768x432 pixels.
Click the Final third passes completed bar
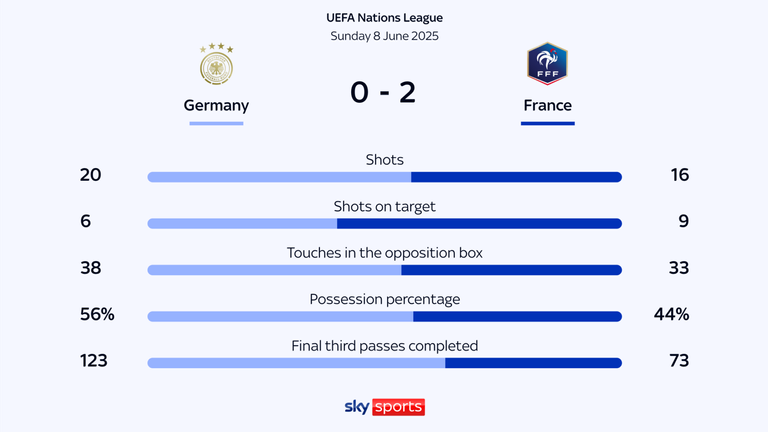click(384, 363)
